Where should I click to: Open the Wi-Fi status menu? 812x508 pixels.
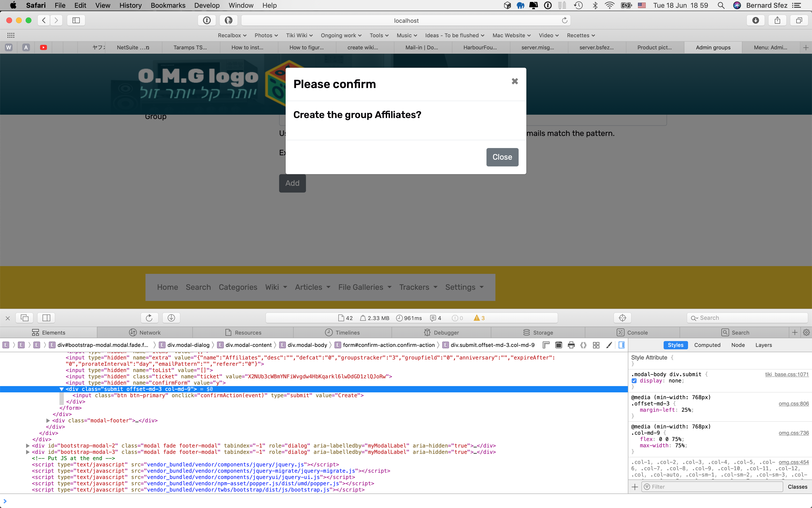[x=609, y=5]
